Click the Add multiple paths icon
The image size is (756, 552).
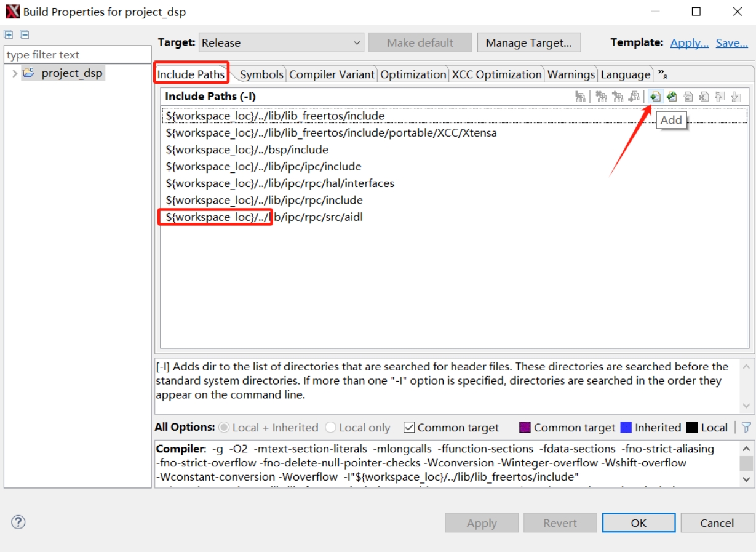click(672, 97)
